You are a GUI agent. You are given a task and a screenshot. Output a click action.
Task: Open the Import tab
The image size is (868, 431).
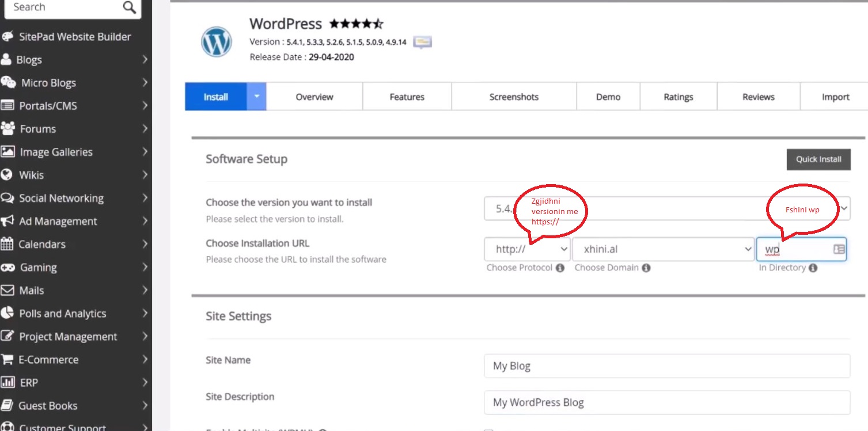pyautogui.click(x=835, y=97)
